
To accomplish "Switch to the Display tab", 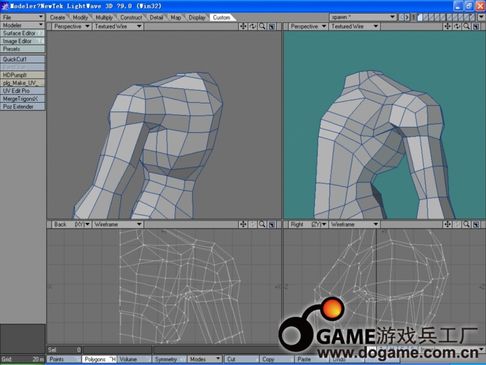I will 197,17.
